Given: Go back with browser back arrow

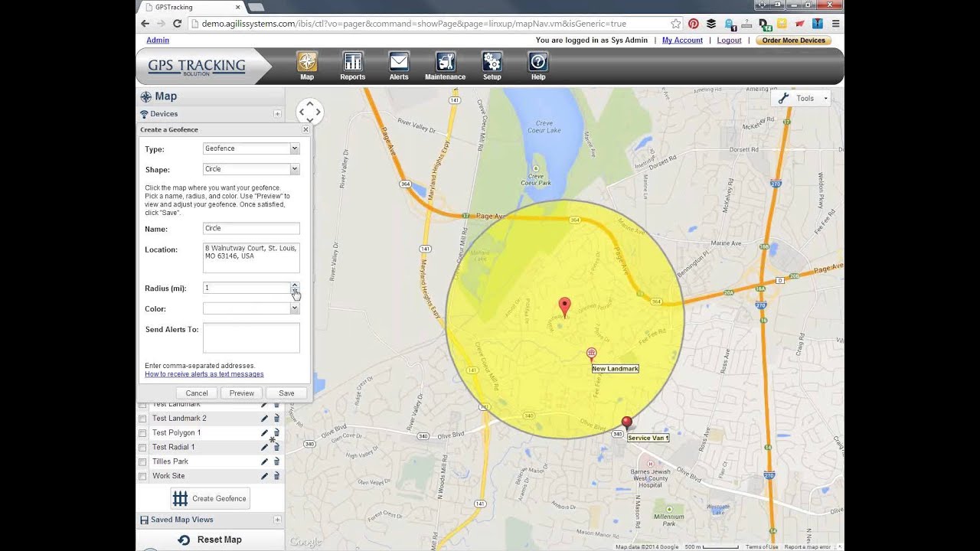Looking at the screenshot, I should (x=145, y=24).
